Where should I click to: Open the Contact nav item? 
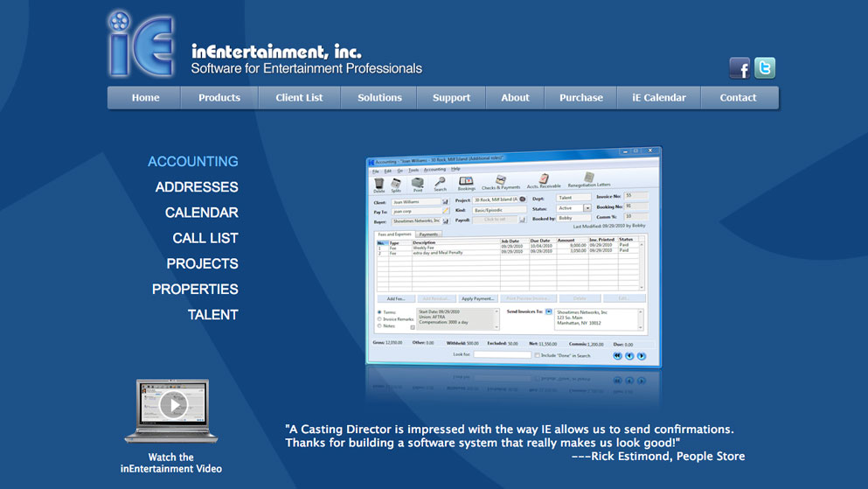point(738,97)
